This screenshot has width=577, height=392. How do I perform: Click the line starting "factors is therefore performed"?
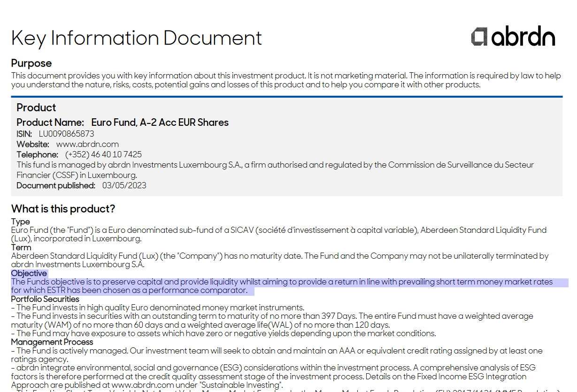click(x=269, y=377)
